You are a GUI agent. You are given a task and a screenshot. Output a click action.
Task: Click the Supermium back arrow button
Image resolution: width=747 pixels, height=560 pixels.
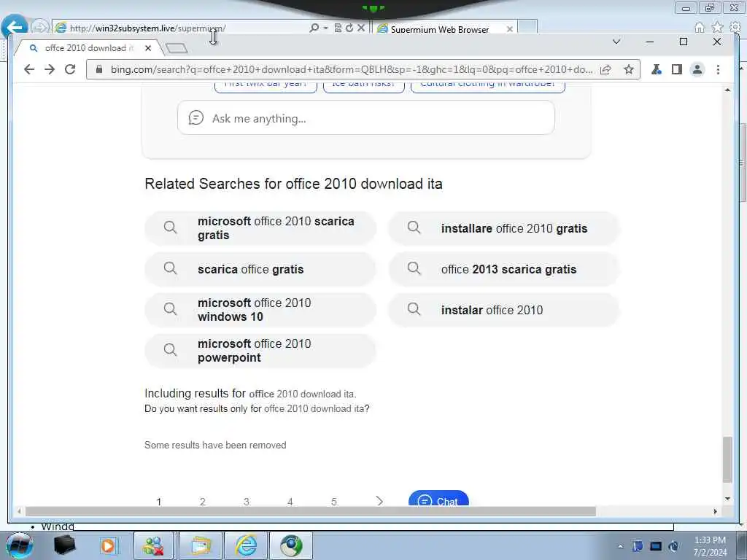[x=29, y=69]
